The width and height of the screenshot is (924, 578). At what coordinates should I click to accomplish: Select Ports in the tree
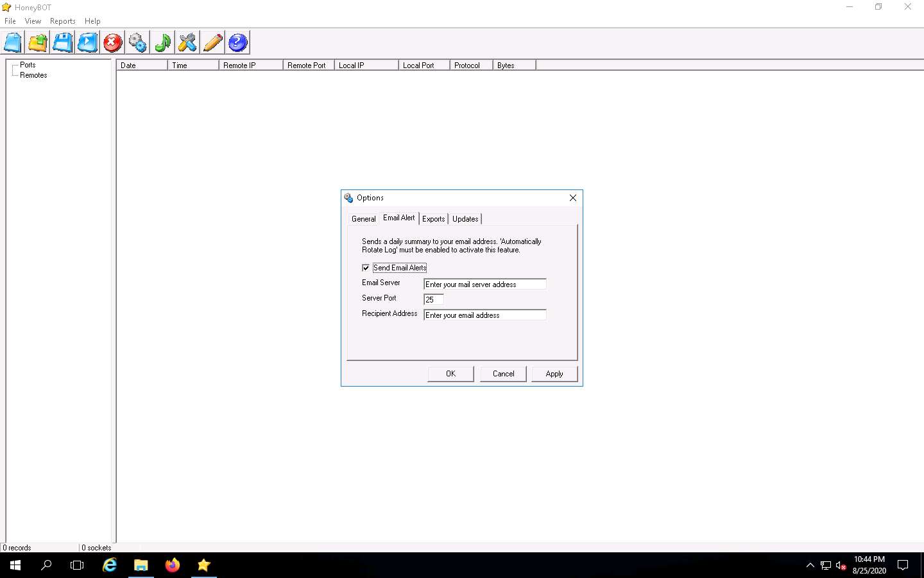tap(28, 65)
